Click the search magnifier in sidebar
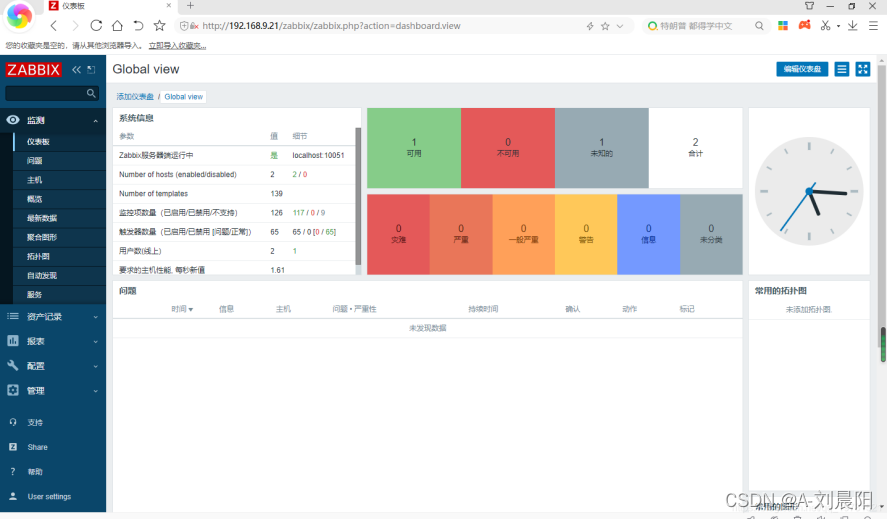This screenshot has height=519, width=887. (x=91, y=93)
